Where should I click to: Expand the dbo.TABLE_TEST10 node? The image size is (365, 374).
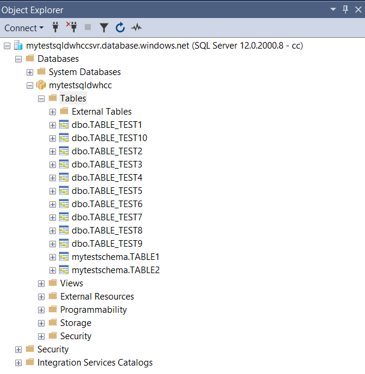(x=52, y=138)
